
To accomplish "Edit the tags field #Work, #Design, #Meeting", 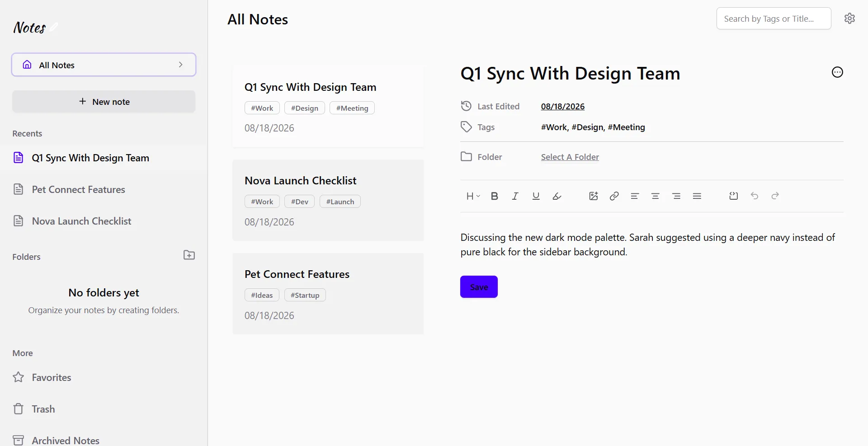I will pos(593,127).
